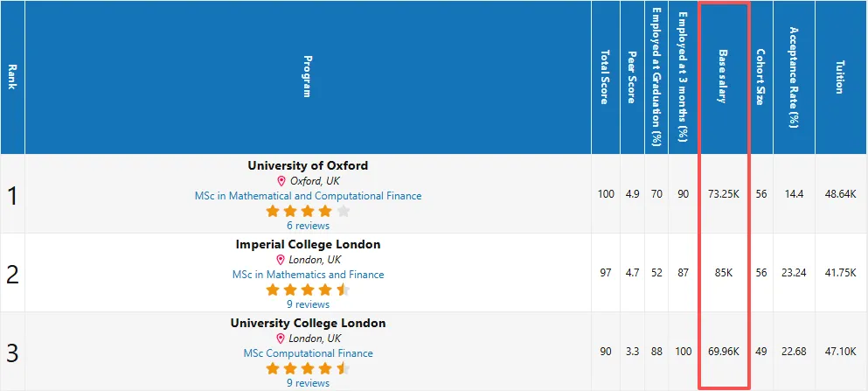Sort table by Total Score header
Image resolution: width=868 pixels, height=391 pixels.
click(605, 77)
